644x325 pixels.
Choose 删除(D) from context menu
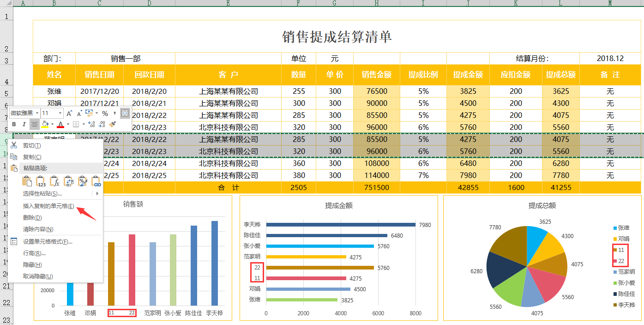(x=55, y=217)
